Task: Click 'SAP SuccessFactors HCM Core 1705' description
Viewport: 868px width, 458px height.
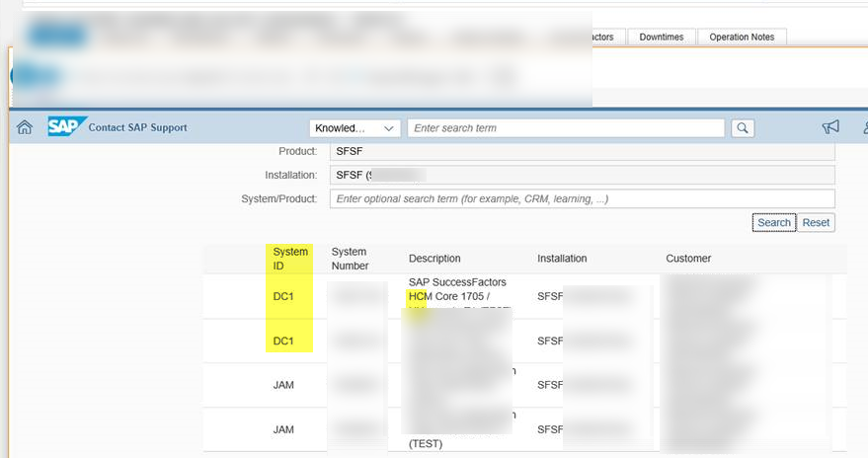Action: click(457, 289)
